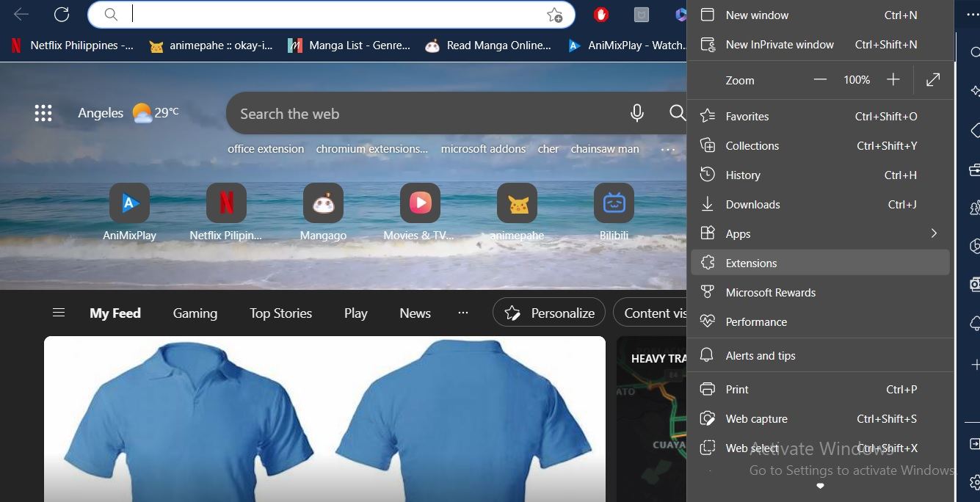980x502 pixels.
Task: Click the back navigation arrow
Action: point(20,14)
